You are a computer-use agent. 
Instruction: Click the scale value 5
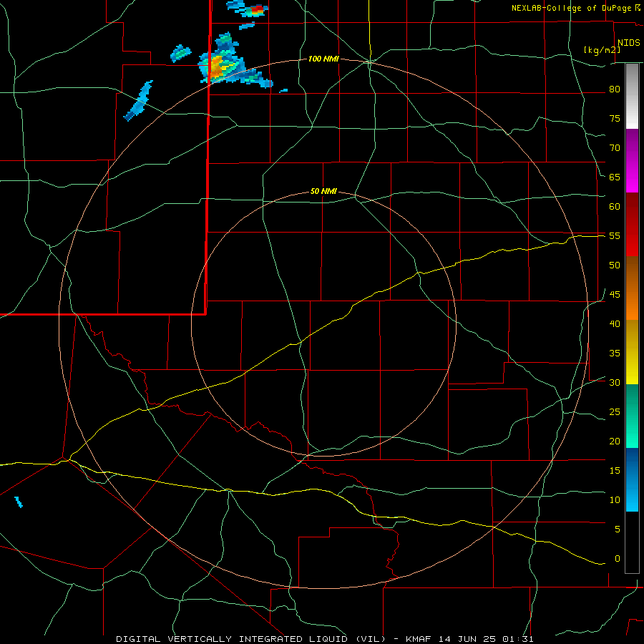618,530
